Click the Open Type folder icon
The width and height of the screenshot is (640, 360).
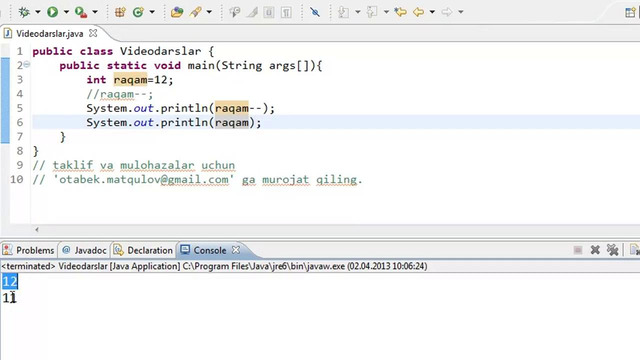177,12
